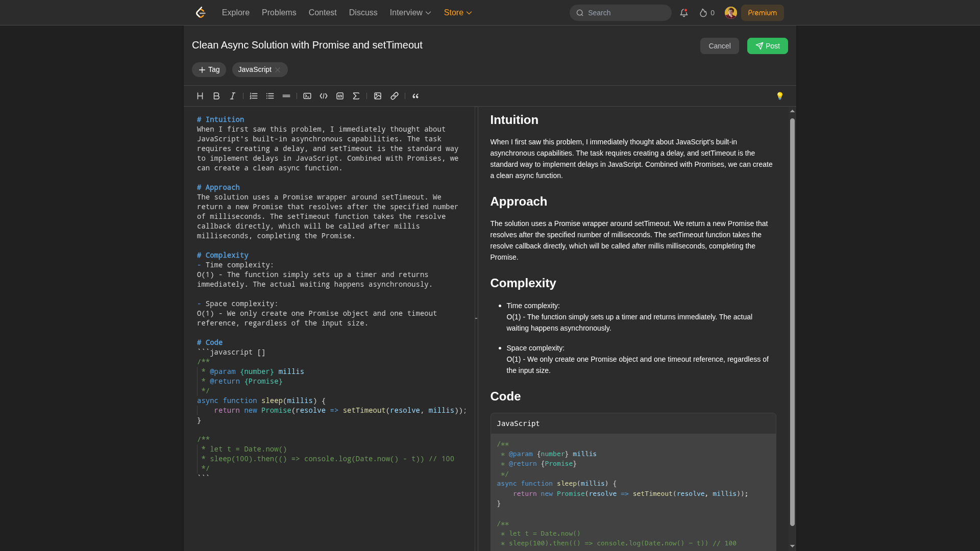Toggle bold formatting in editor toolbar
The image size is (980, 551).
[x=216, y=96]
